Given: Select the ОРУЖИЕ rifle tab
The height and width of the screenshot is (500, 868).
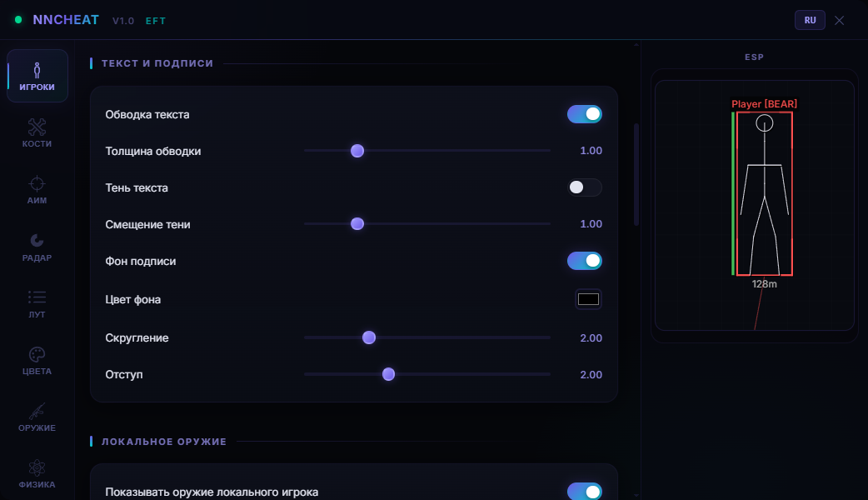Looking at the screenshot, I should click(37, 417).
